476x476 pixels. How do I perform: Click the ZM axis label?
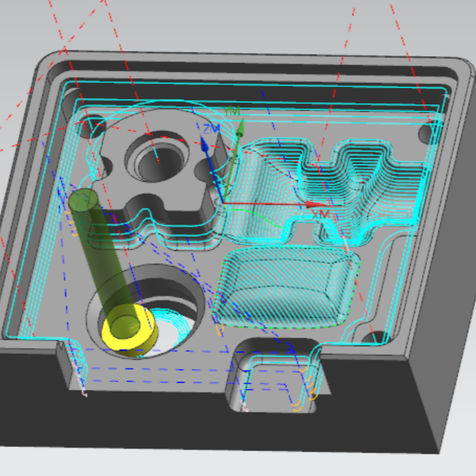pos(211,130)
